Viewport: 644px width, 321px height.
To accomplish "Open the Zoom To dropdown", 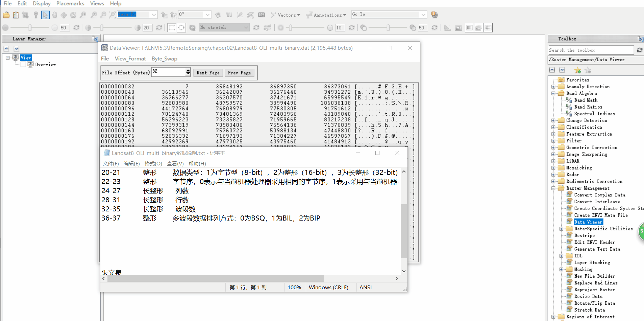I will tap(154, 15).
